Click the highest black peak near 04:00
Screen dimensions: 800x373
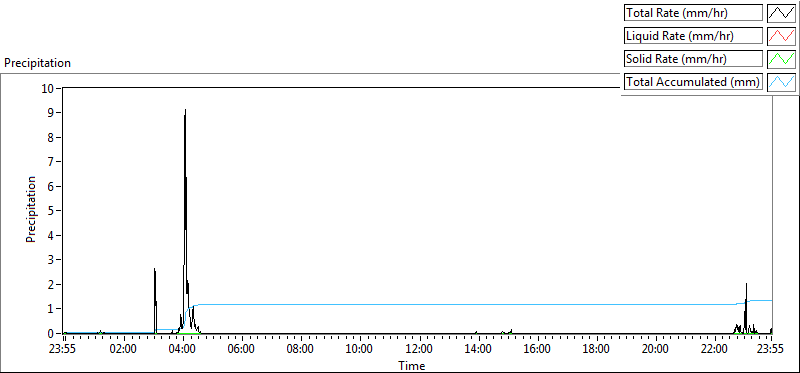(x=185, y=110)
